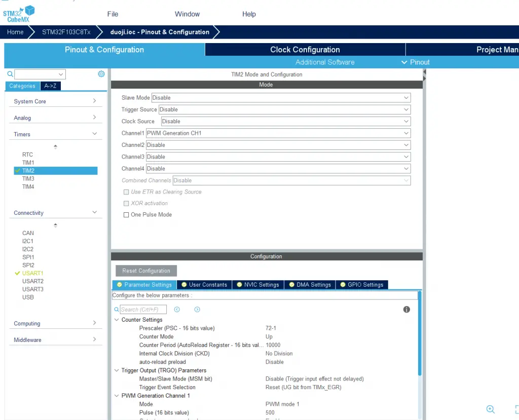Click the Connectivity list sort arrows
This screenshot has width=519, height=420.
click(55, 225)
